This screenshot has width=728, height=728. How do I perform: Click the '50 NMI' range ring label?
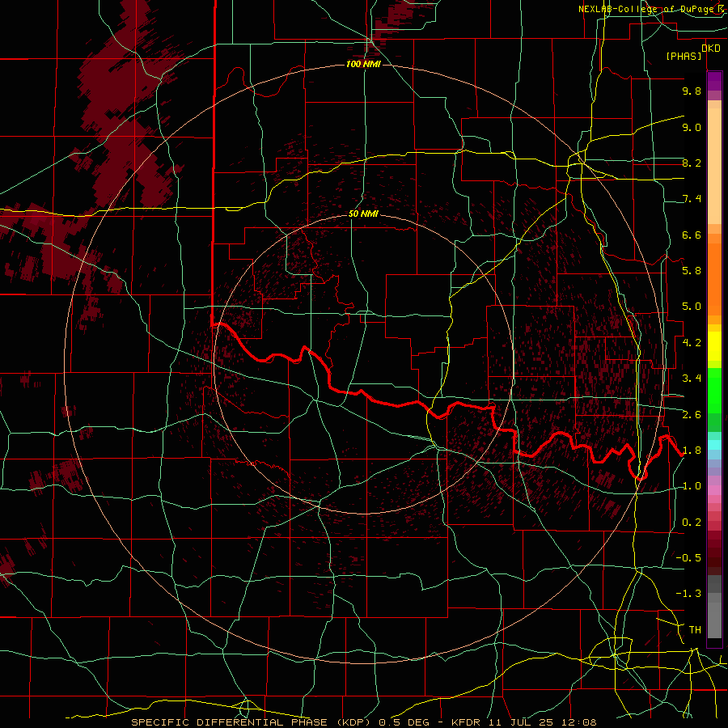(x=363, y=214)
